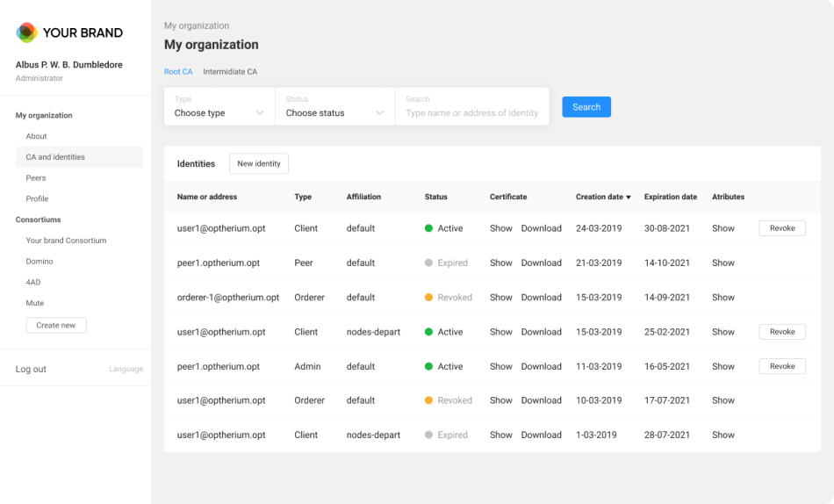The width and height of the screenshot is (834, 504).
Task: Select the Root CA tab
Action: [x=178, y=72]
